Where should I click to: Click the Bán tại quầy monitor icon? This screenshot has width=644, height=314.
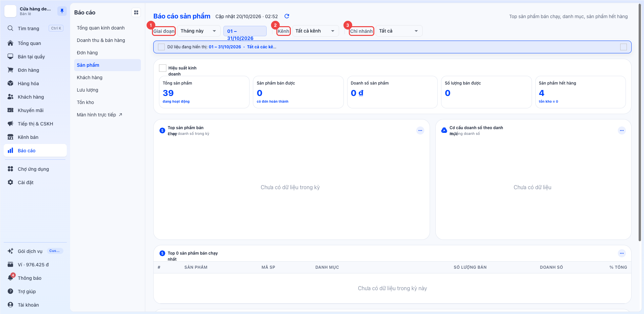coord(10,56)
